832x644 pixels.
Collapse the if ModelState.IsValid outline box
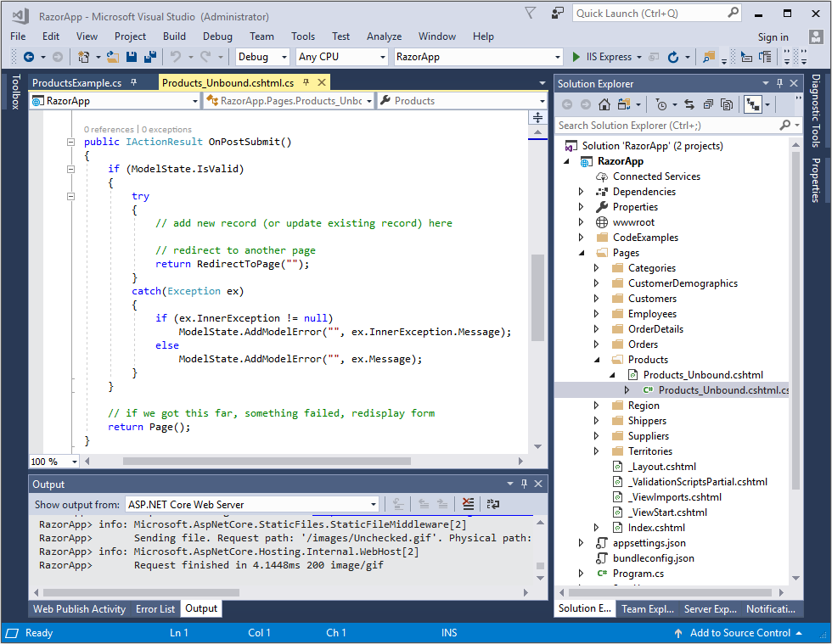tap(70, 169)
